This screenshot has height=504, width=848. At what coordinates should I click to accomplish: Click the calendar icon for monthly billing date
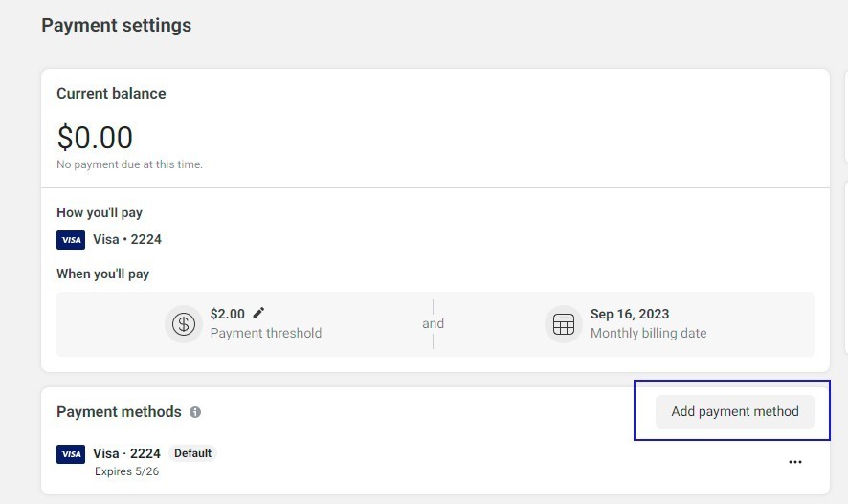(563, 324)
